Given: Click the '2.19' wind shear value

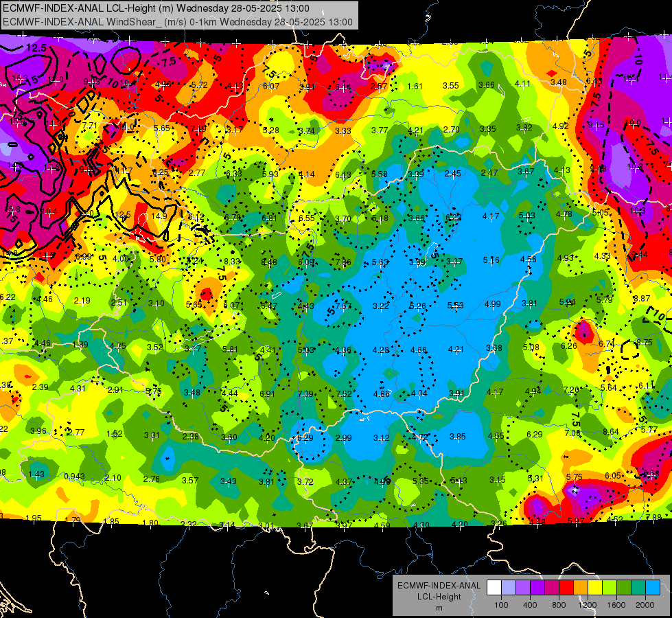Looking at the screenshot, I should [x=82, y=301].
